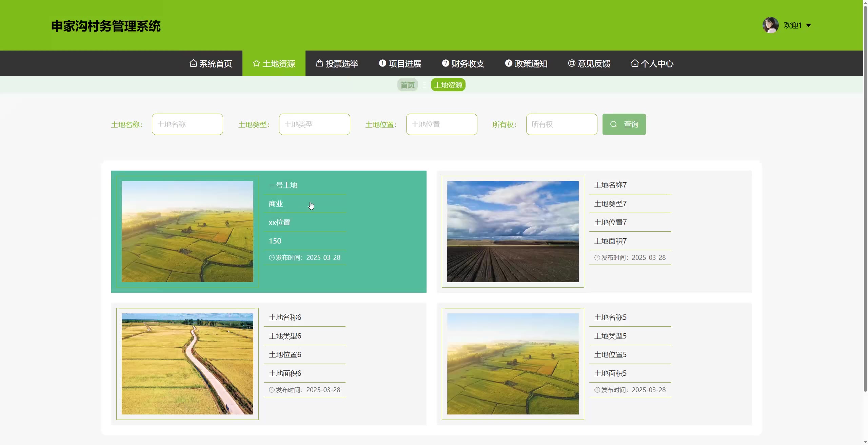Click the 首页 breadcrumb link
Image resolution: width=868 pixels, height=445 pixels.
407,85
